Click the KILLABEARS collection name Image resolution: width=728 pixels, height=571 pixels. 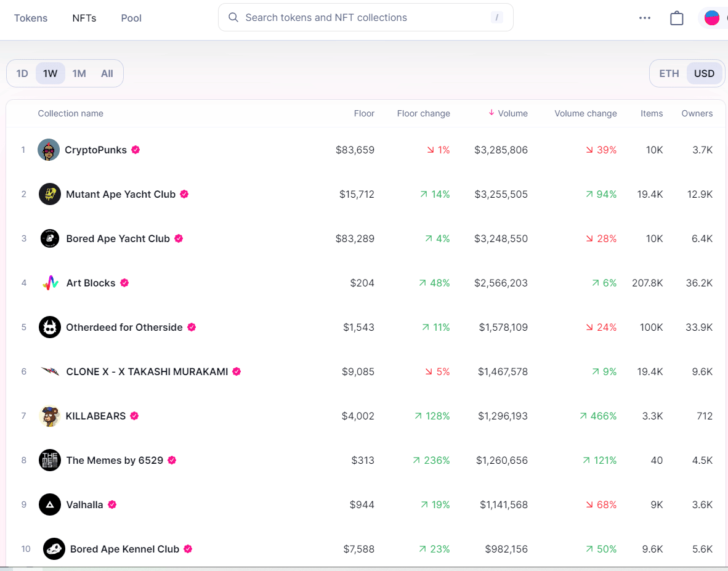[x=95, y=416]
